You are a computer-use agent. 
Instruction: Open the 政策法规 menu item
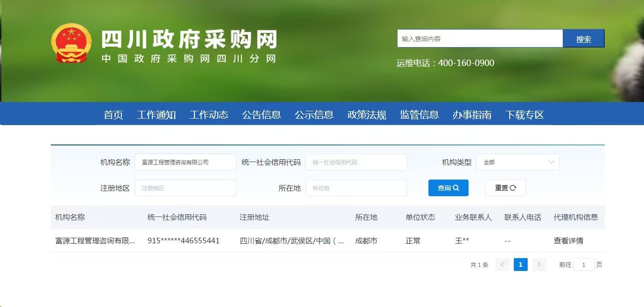[367, 114]
